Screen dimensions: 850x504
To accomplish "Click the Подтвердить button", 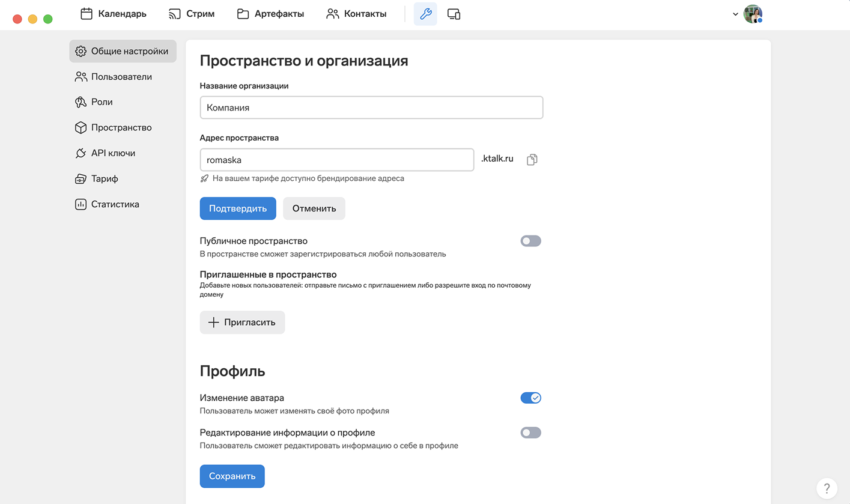I will point(238,208).
